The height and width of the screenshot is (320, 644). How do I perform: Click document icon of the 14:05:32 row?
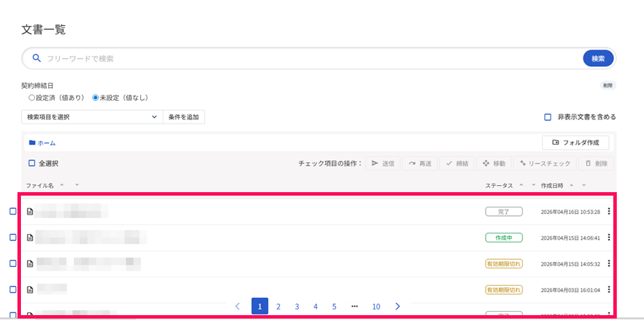point(29,264)
